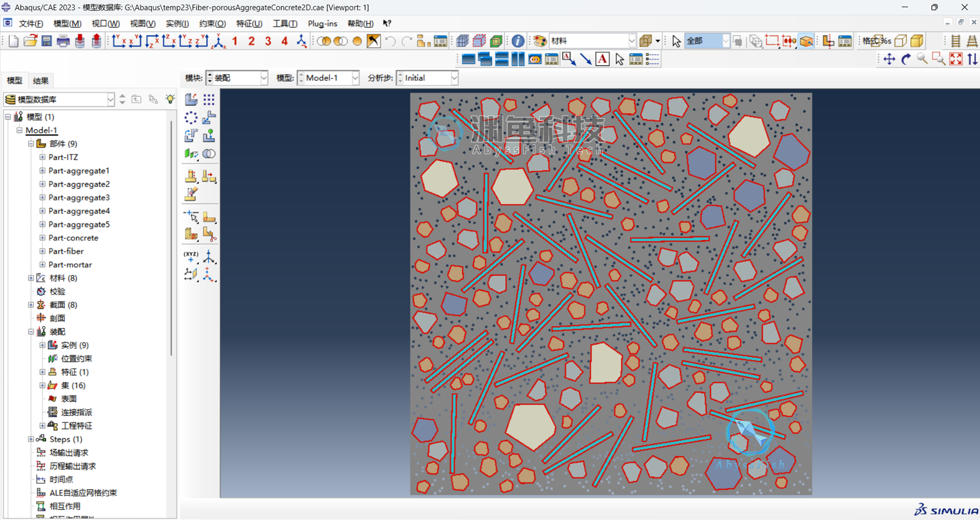Click the Linear Pattern tool

(209, 99)
